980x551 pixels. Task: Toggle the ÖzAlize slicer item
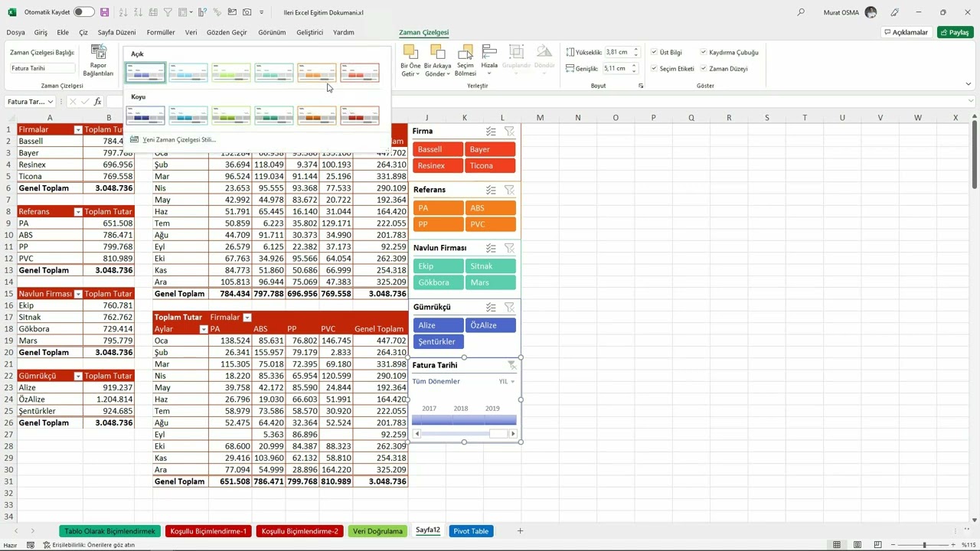point(490,325)
